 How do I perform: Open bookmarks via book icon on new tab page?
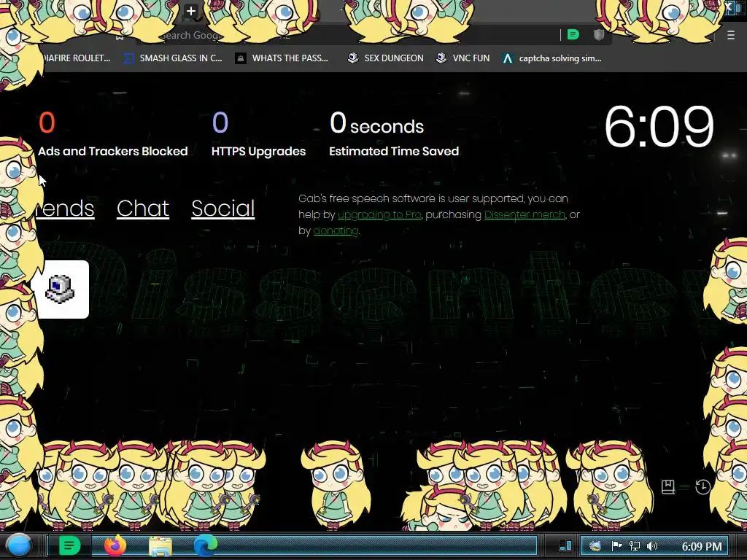[668, 486]
